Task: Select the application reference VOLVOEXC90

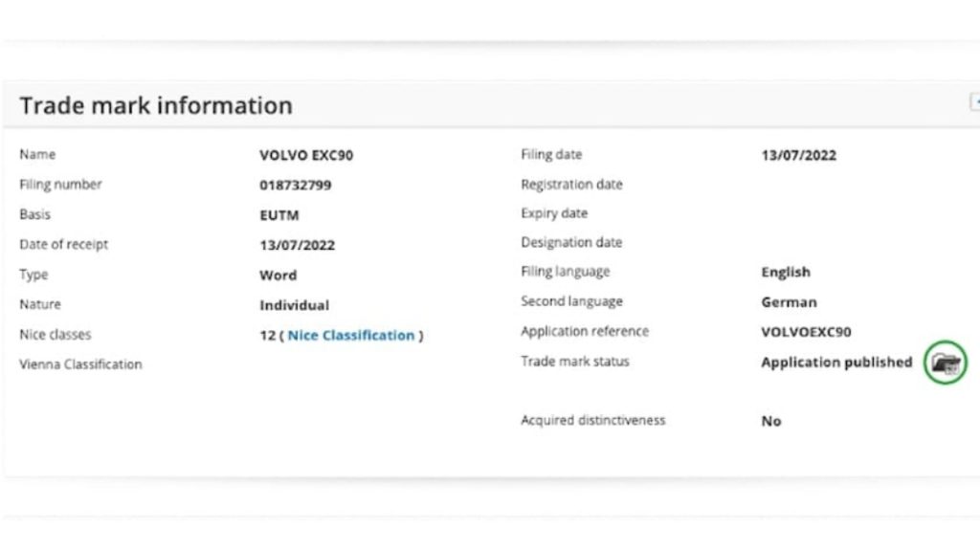Action: [806, 332]
